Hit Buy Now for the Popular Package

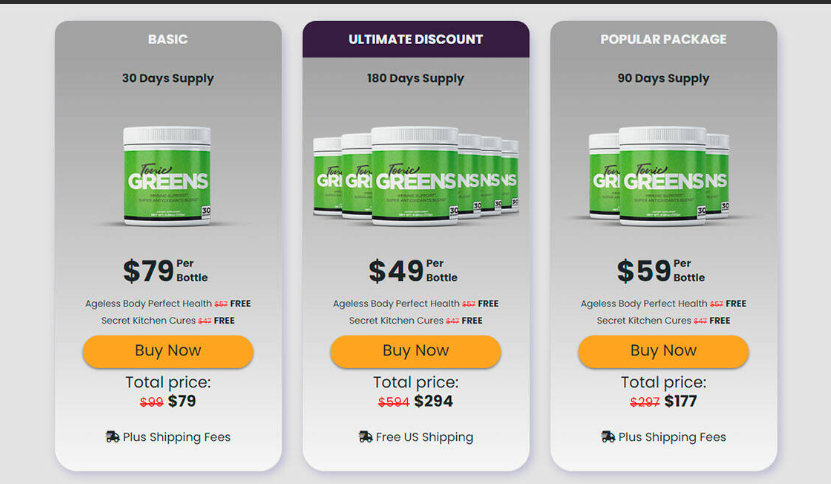pos(663,351)
